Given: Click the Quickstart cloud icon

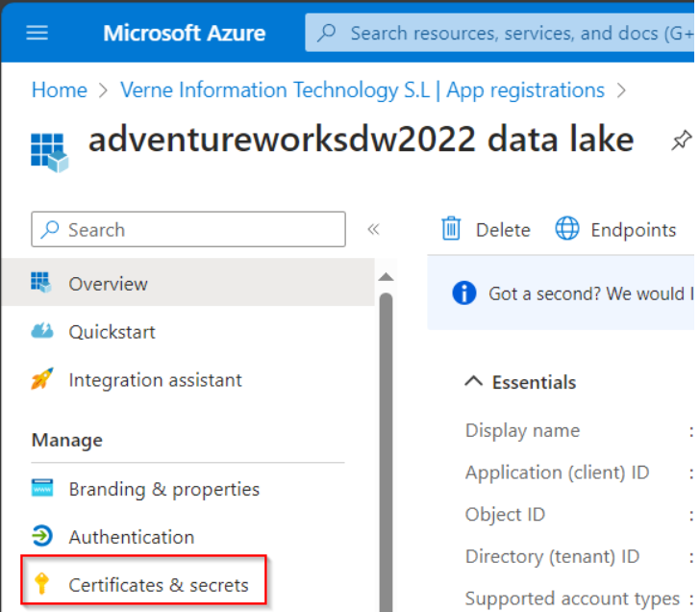Looking at the screenshot, I should (42, 331).
